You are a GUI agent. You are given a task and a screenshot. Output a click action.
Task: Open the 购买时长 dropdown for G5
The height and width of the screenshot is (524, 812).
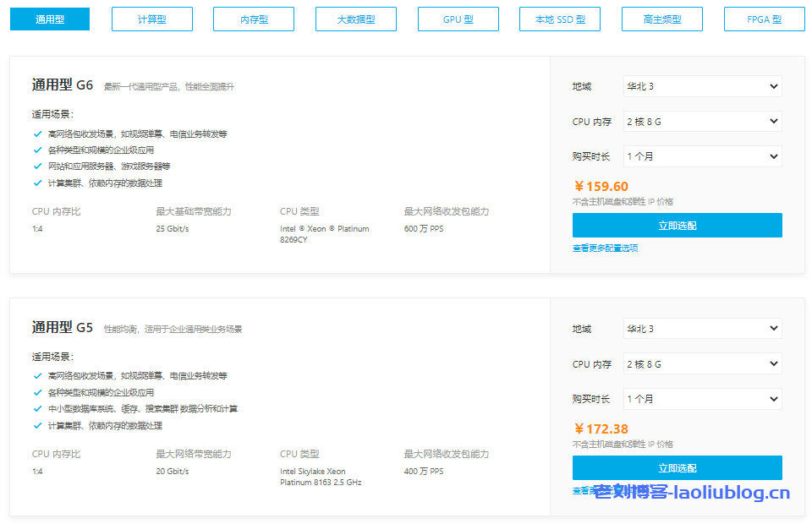[702, 399]
